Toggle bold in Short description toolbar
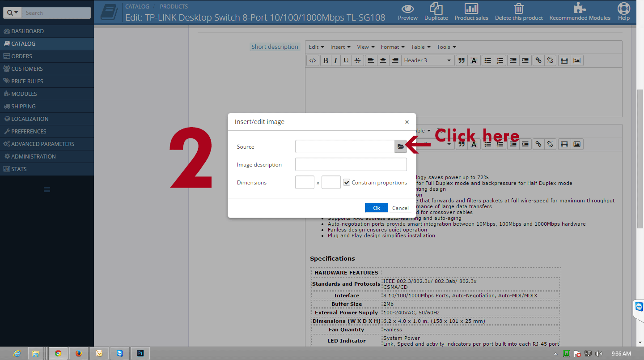 click(x=326, y=60)
